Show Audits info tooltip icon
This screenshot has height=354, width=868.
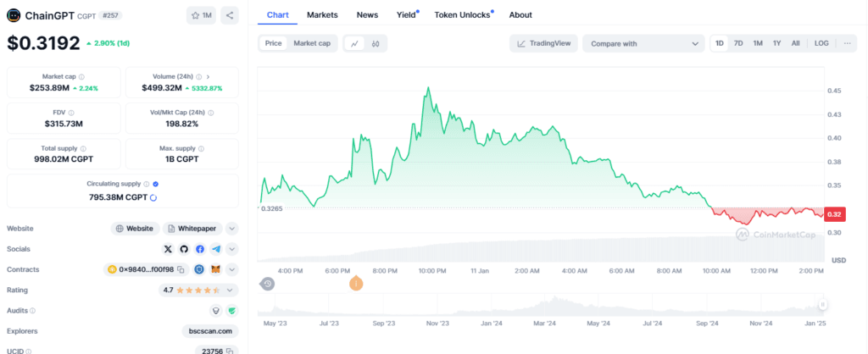(x=33, y=311)
